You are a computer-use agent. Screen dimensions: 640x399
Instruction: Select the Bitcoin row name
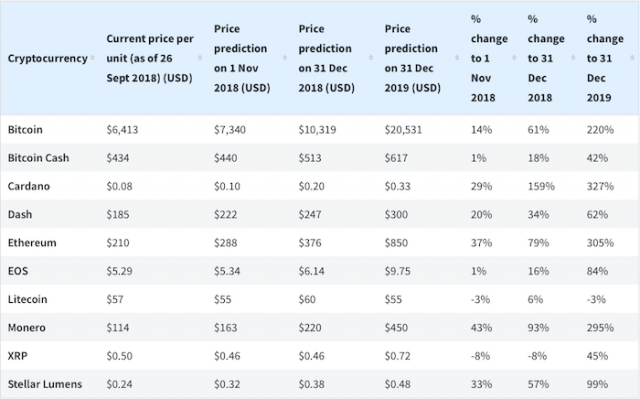25,130
